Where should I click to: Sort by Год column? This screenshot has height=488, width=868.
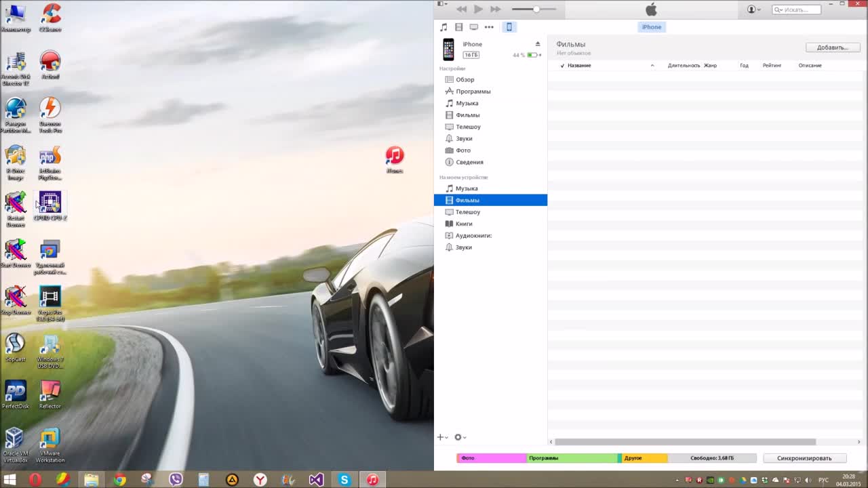pyautogui.click(x=744, y=66)
